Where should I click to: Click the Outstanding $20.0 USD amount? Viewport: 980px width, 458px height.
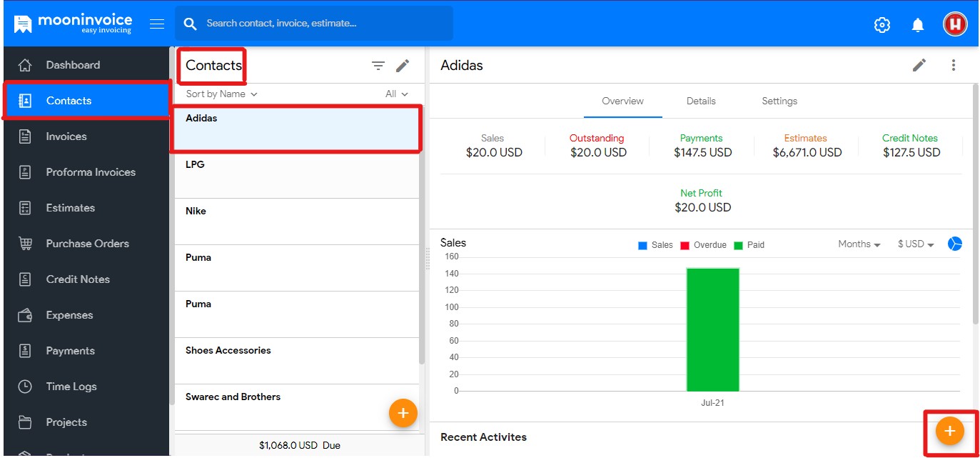tap(598, 152)
